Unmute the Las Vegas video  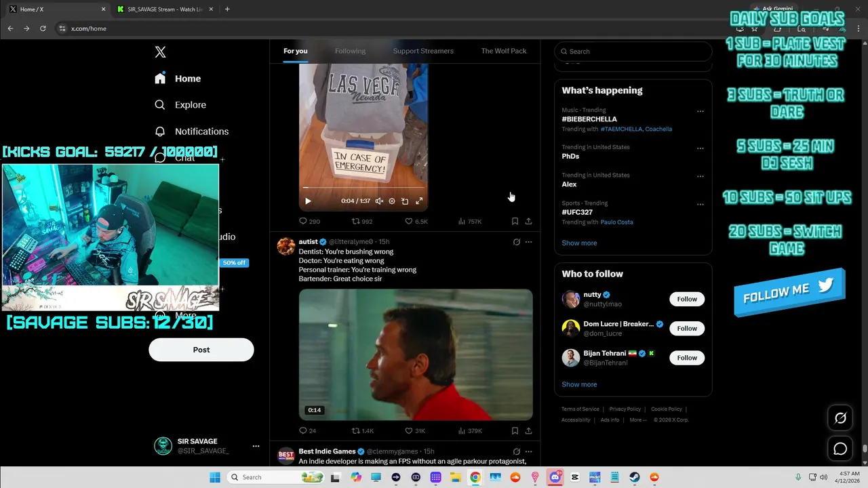[379, 201]
